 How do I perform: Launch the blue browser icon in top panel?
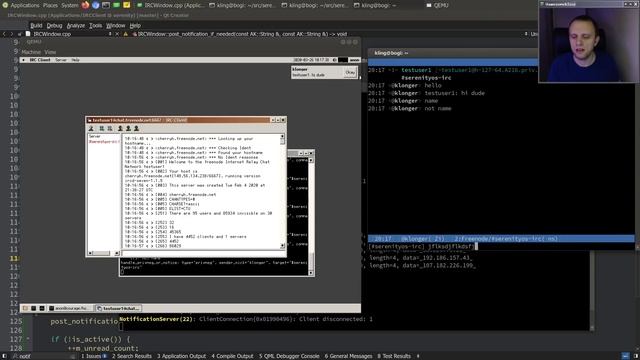[x=96, y=5]
